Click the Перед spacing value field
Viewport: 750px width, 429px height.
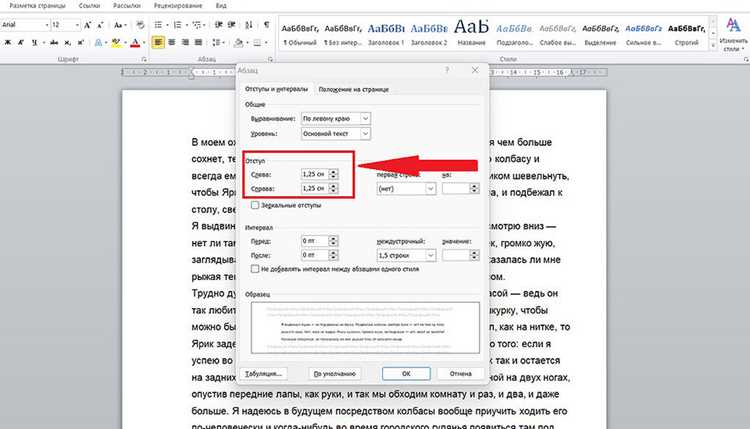pyautogui.click(x=315, y=241)
